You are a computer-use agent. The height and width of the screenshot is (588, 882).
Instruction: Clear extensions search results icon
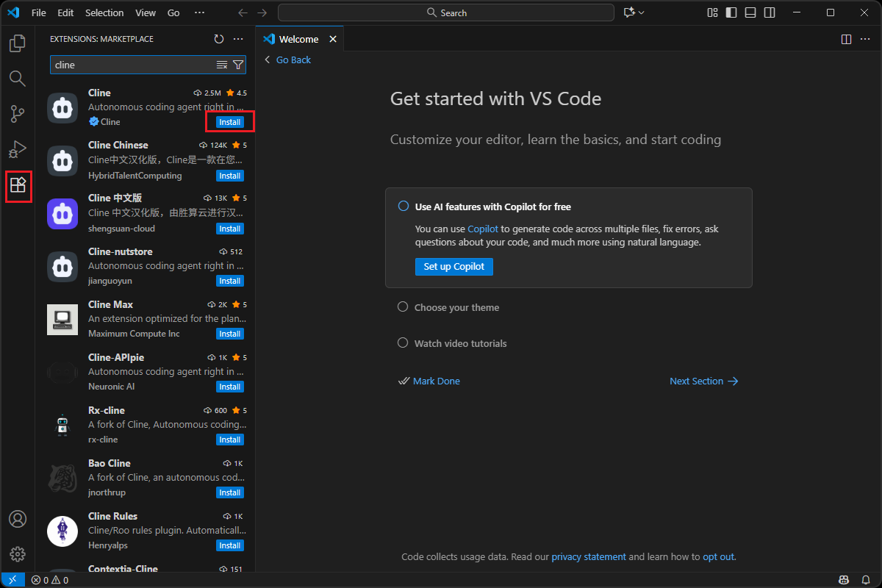[222, 65]
